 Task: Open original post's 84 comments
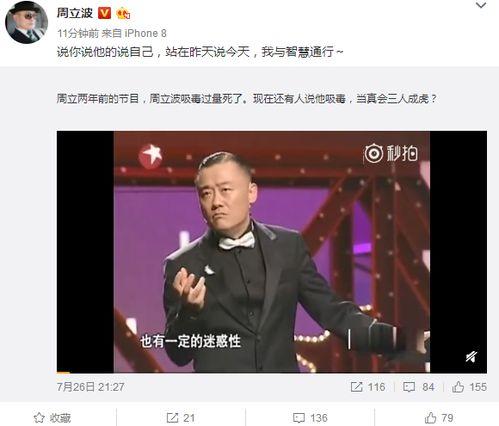(x=419, y=387)
